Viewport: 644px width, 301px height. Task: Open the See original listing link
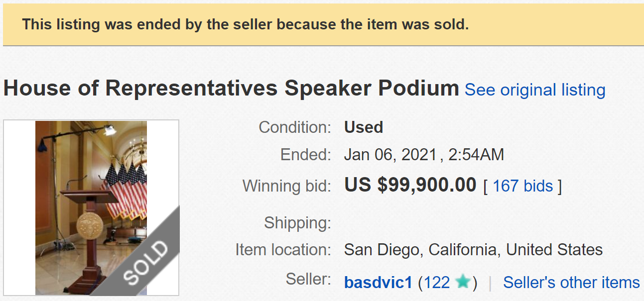click(534, 90)
